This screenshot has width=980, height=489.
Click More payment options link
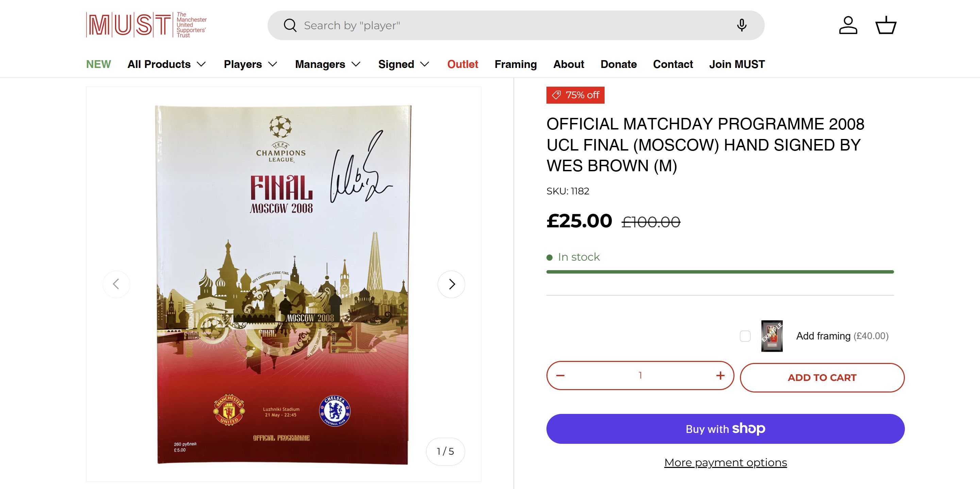point(725,462)
